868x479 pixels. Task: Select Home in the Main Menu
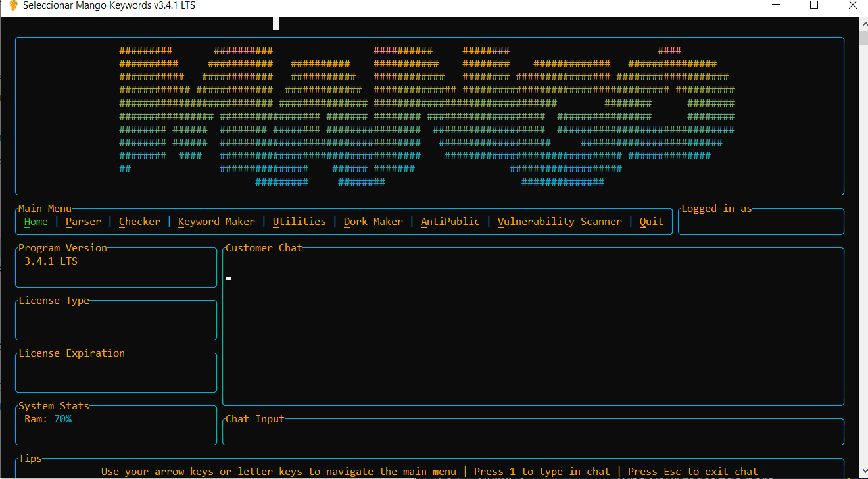36,222
